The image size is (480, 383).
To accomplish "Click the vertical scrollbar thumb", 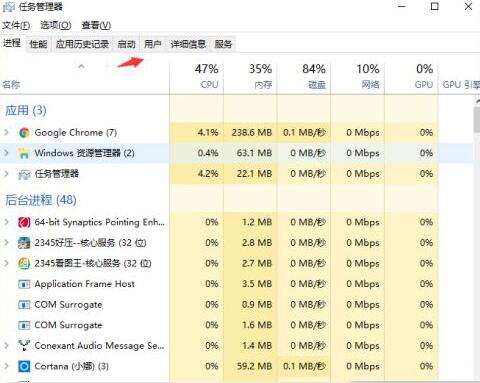I will tap(477, 119).
